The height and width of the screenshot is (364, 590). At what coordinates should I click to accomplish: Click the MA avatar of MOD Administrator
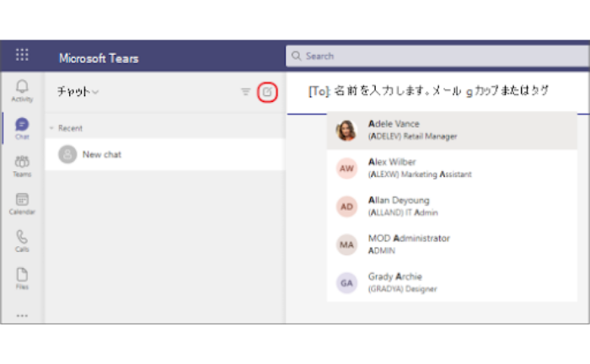tap(346, 245)
